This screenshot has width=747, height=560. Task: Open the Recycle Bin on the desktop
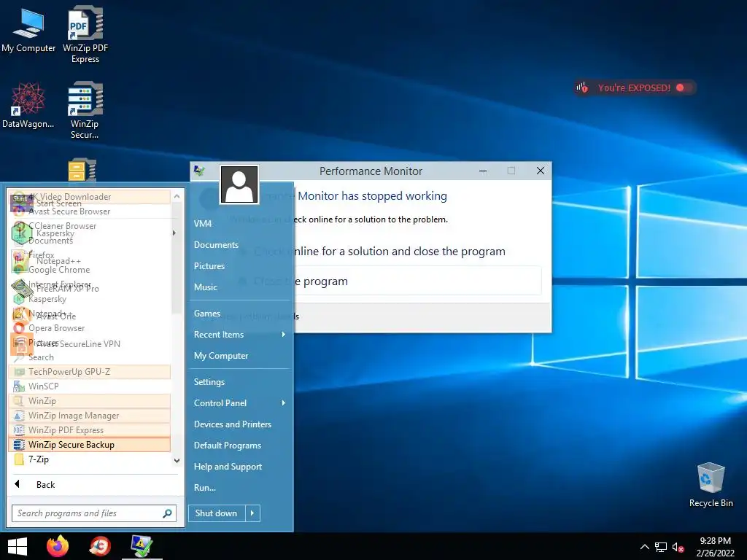711,485
